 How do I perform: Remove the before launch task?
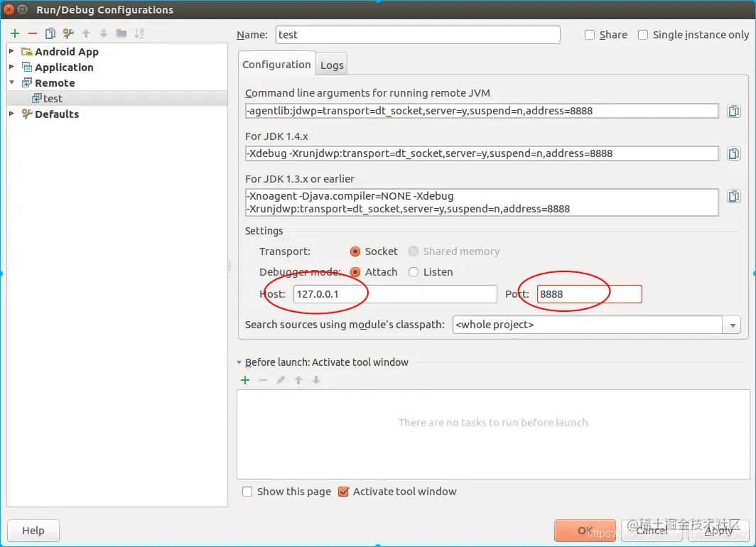point(263,380)
